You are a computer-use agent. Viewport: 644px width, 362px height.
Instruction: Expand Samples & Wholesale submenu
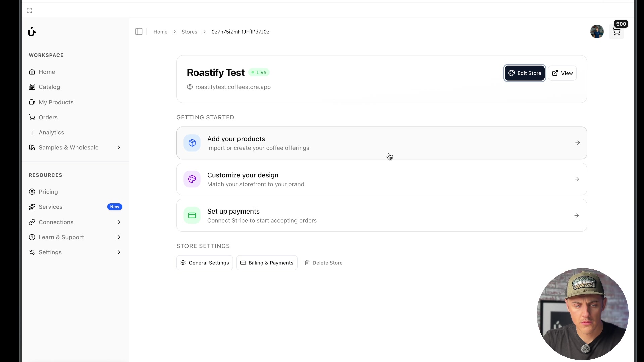tap(119, 148)
